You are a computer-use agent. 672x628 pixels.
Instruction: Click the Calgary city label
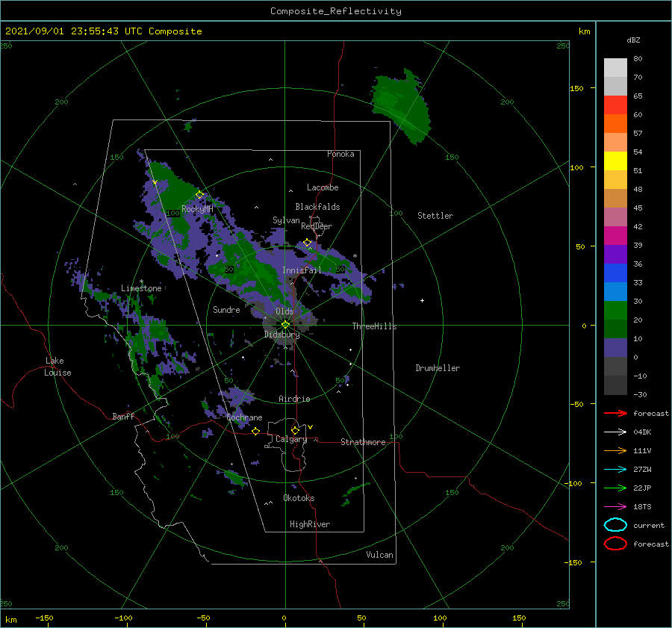point(291,439)
